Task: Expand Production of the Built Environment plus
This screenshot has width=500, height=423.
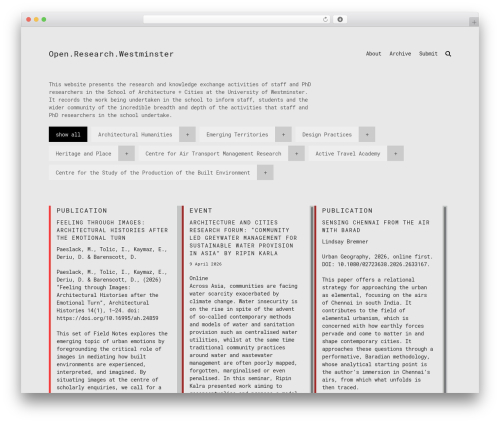Action: pyautogui.click(x=265, y=172)
